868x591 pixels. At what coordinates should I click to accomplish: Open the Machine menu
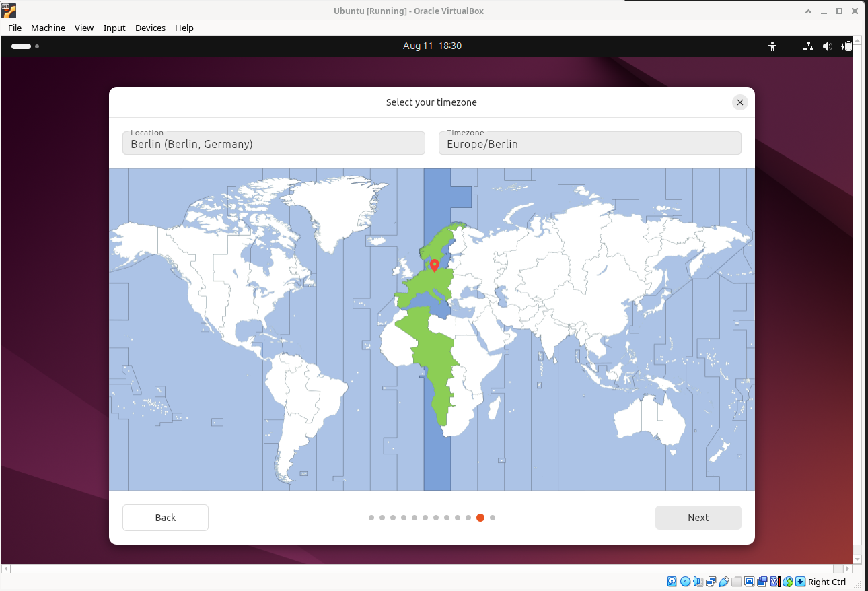pyautogui.click(x=48, y=28)
